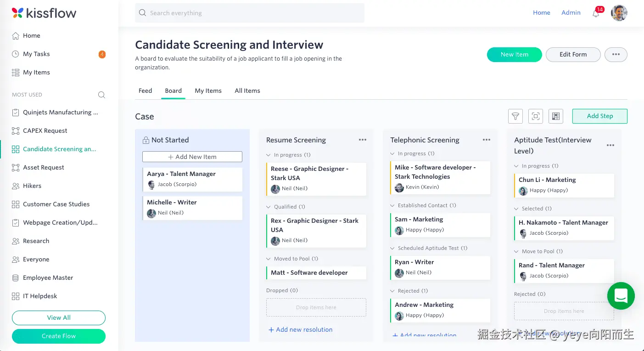Open Resume Screening column options menu

tap(363, 140)
